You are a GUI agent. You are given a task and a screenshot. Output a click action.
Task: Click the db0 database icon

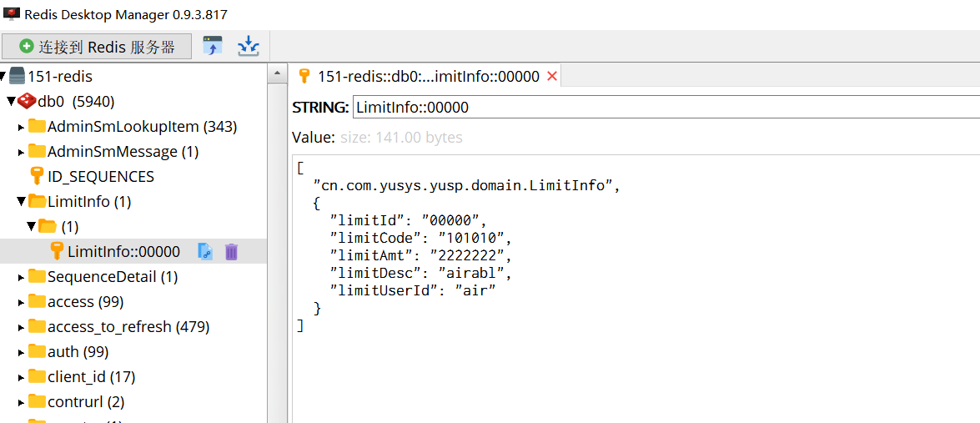(x=27, y=102)
